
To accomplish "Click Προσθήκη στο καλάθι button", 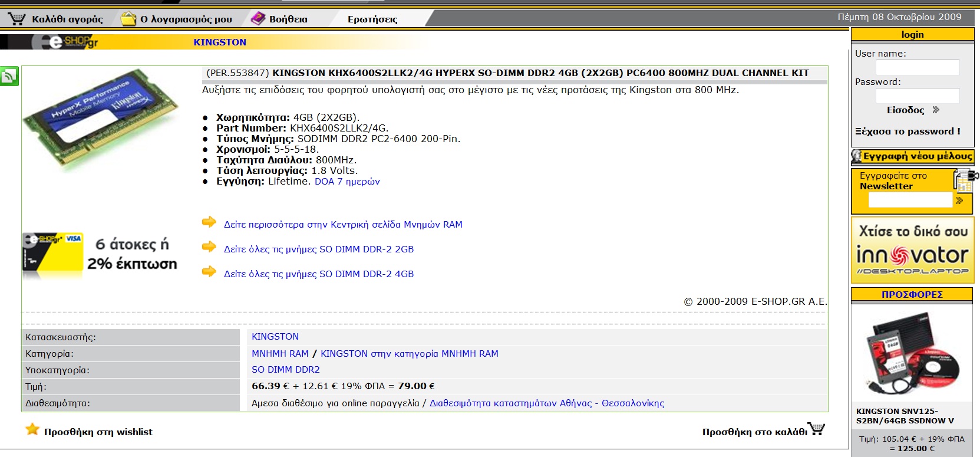I will [x=755, y=432].
